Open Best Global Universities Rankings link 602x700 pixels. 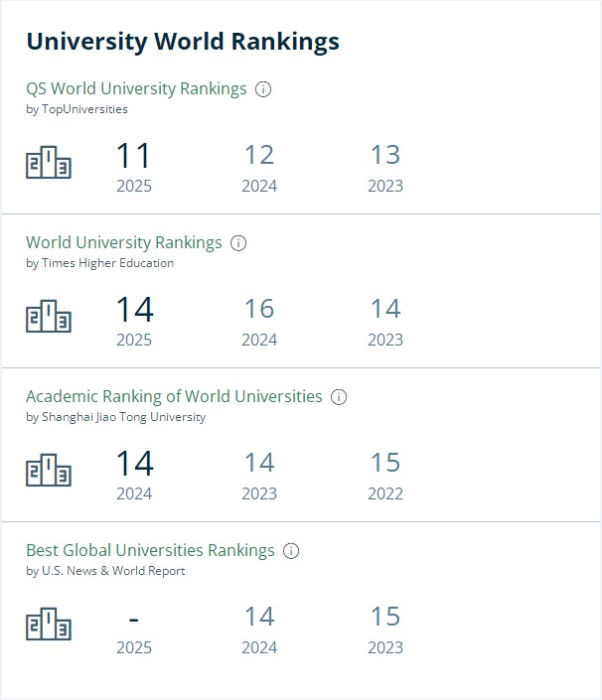(150, 550)
